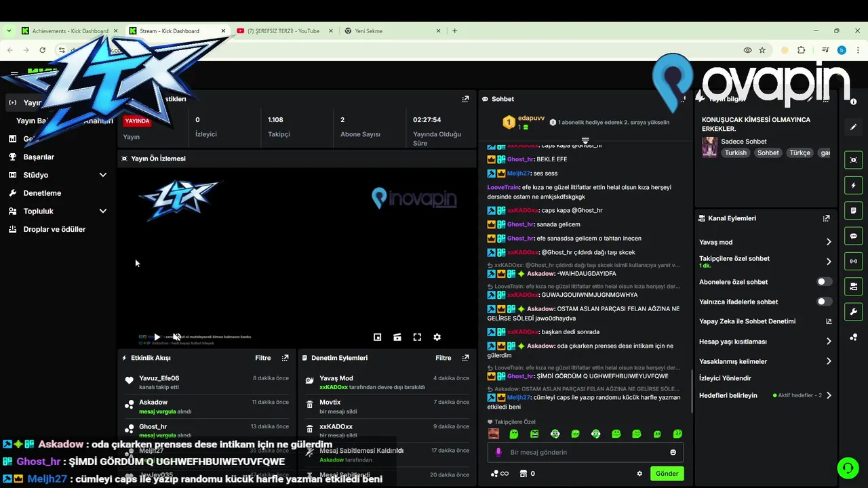This screenshot has width=868, height=488.
Task: Click edapuvv in the chat leaderboard
Action: tap(531, 118)
